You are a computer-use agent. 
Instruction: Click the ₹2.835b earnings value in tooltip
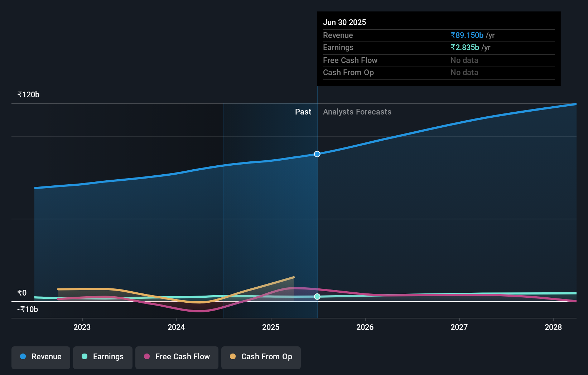(465, 47)
